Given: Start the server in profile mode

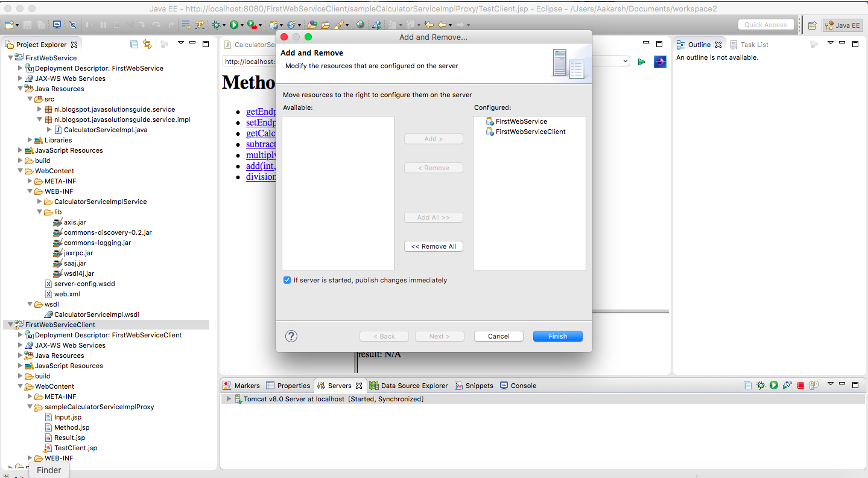Looking at the screenshot, I should point(787,385).
